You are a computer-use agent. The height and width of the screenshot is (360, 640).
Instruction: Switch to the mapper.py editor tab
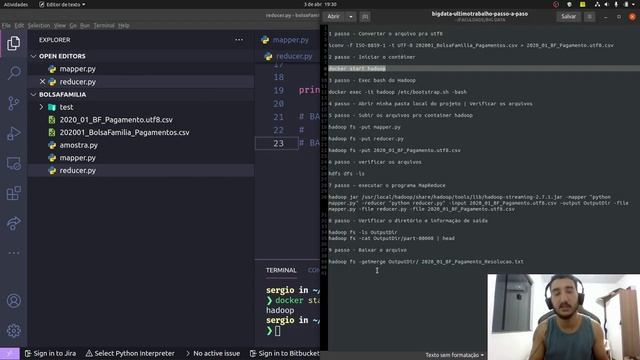tap(286, 40)
